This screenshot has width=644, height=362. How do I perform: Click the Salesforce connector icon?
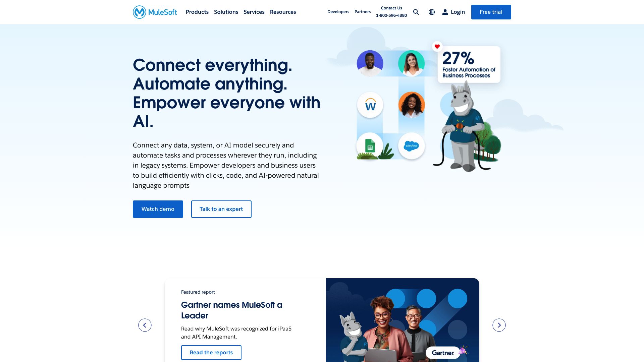tap(411, 146)
